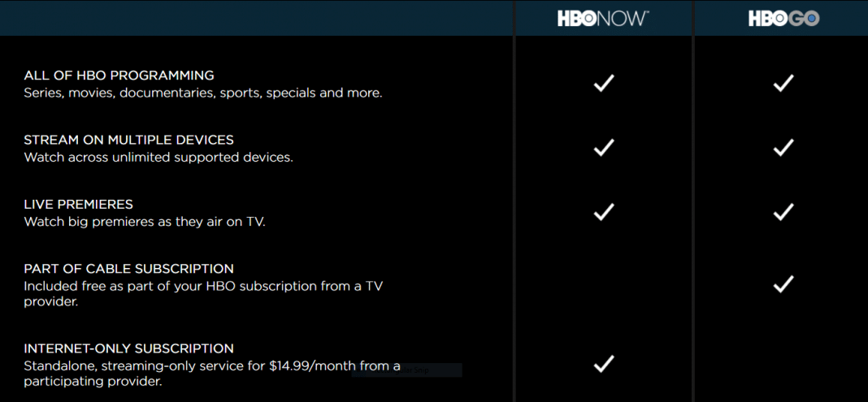Screen dimensions: 868x402
Task: Select the STREAM ON MULTIPLE DEVICES heading
Action: [128, 140]
